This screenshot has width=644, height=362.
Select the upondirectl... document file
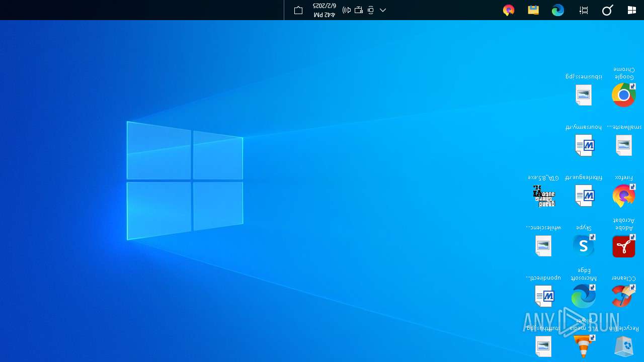click(543, 292)
